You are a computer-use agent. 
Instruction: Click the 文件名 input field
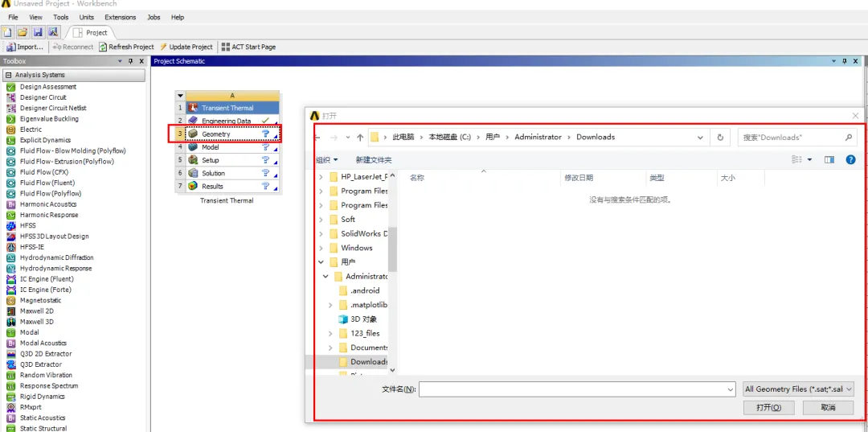point(577,389)
